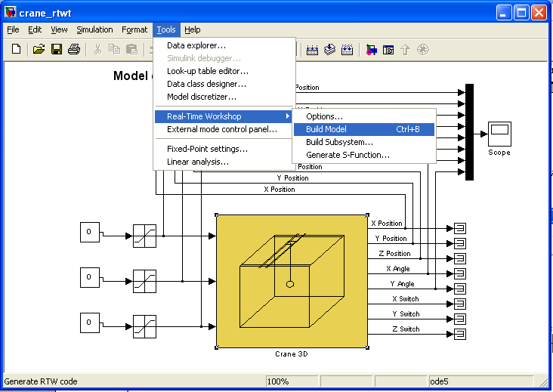Open the File menu
553x392 pixels.
click(13, 29)
